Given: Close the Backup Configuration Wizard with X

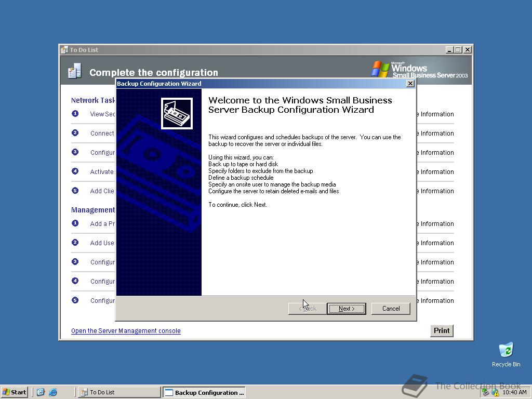Looking at the screenshot, I should click(410, 84).
